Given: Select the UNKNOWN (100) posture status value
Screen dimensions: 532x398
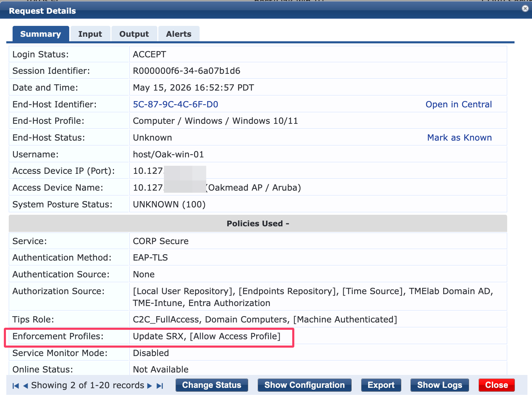Looking at the screenshot, I should (169, 204).
